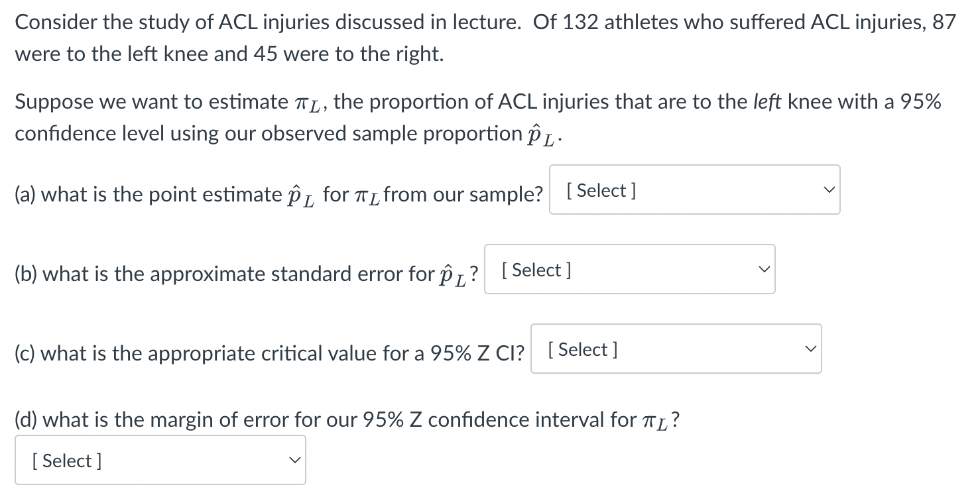Click the "[ Select ]" placeholder text in part (b)

point(536,270)
